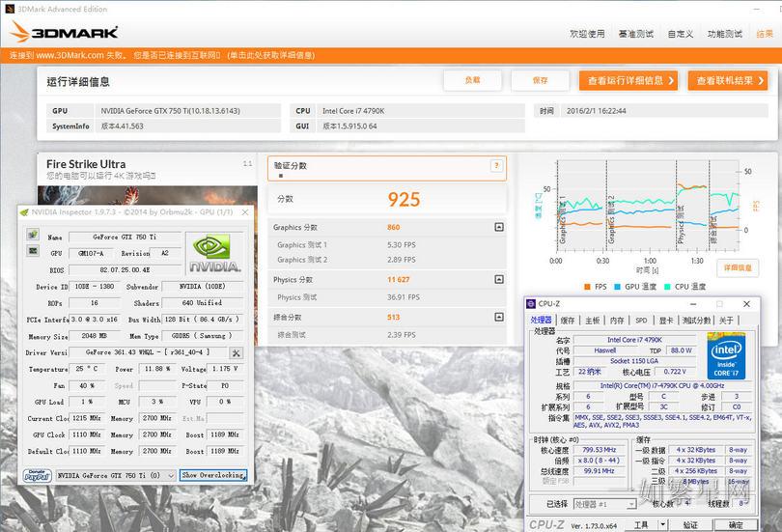This screenshot has width=782, height=532.
Task: Open the 处理器 #1 selection dropdown in CPU-Z
Action: coord(630,505)
